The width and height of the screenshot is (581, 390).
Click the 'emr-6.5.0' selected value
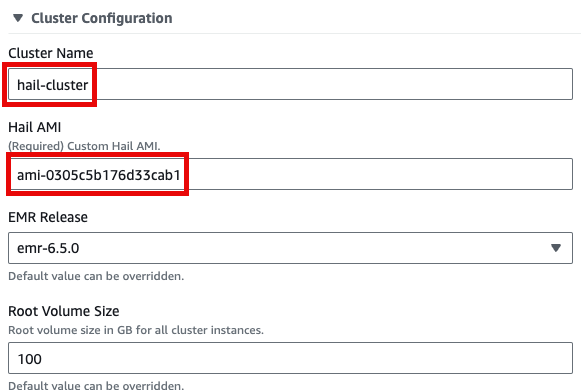click(48, 248)
